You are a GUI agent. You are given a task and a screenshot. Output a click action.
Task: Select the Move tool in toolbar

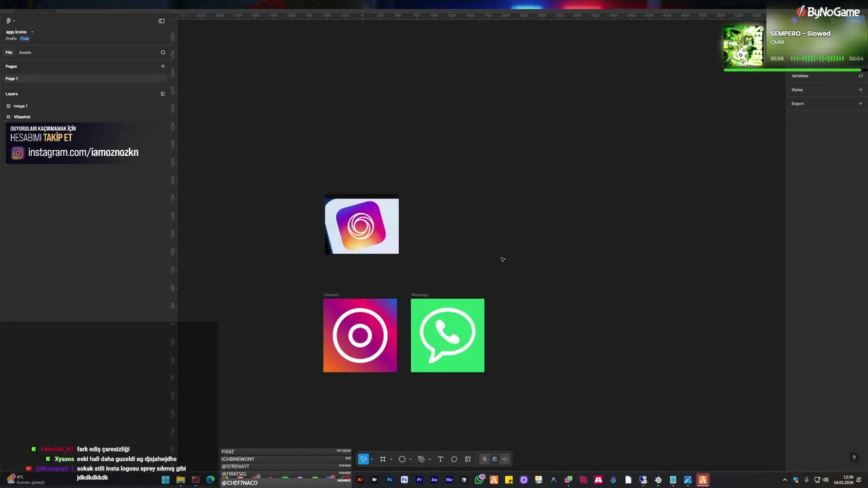(x=363, y=459)
